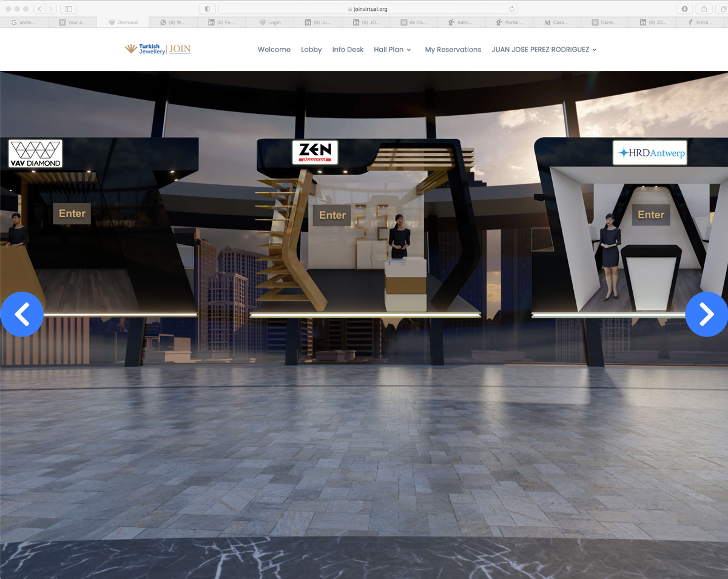Open the Info Desk link

348,50
